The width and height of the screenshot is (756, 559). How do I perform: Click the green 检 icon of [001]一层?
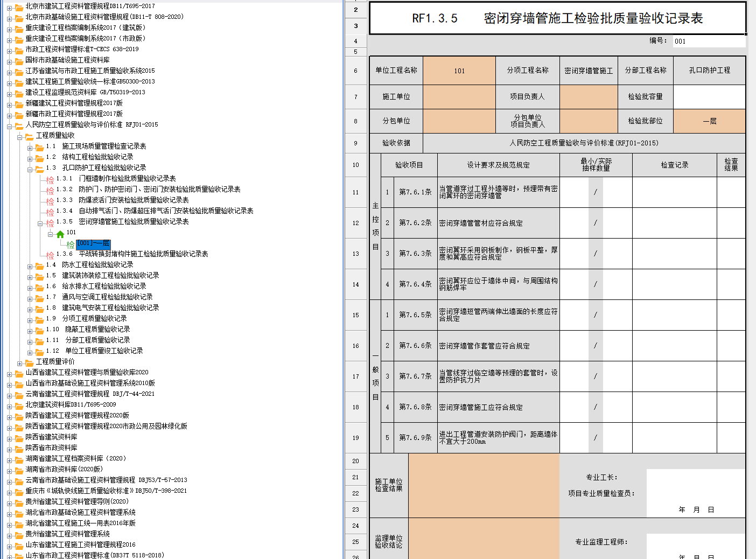[71, 244]
